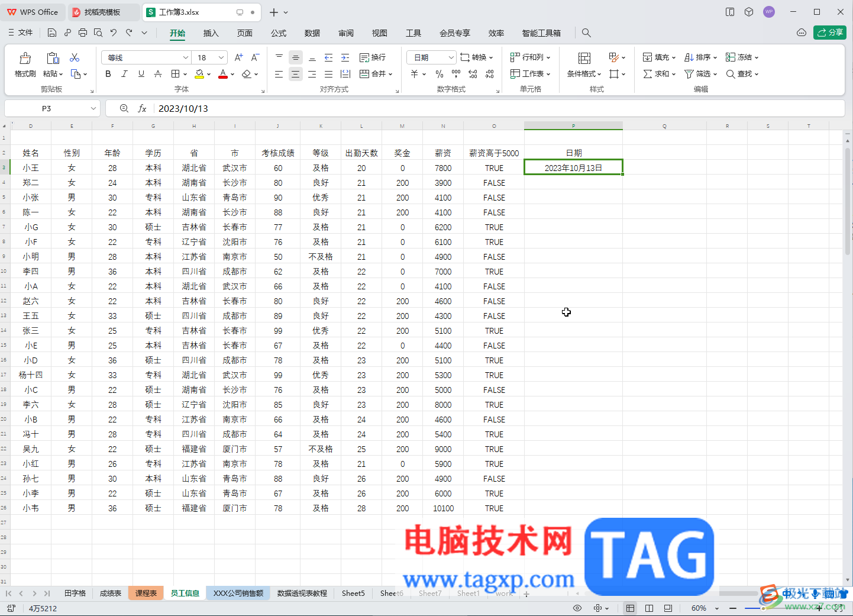Increase font size with A+ icon
This screenshot has height=616, width=853.
point(238,57)
